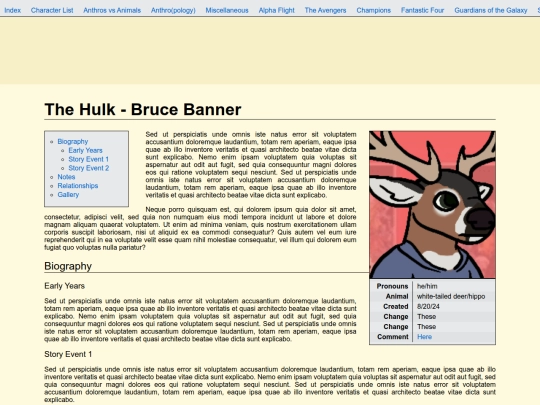Go to Champions page

374,10
